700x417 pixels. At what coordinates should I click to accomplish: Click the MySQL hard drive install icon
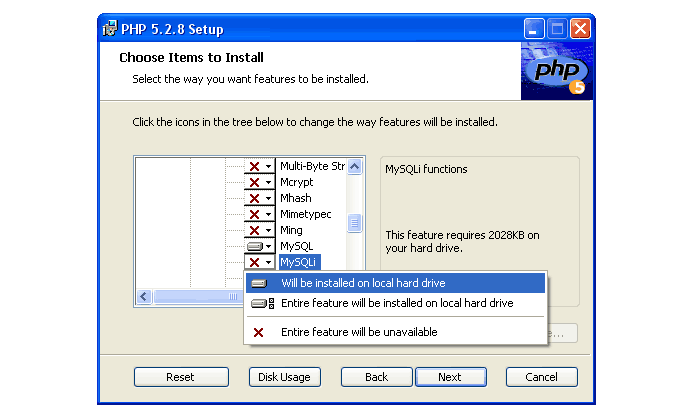tap(255, 246)
